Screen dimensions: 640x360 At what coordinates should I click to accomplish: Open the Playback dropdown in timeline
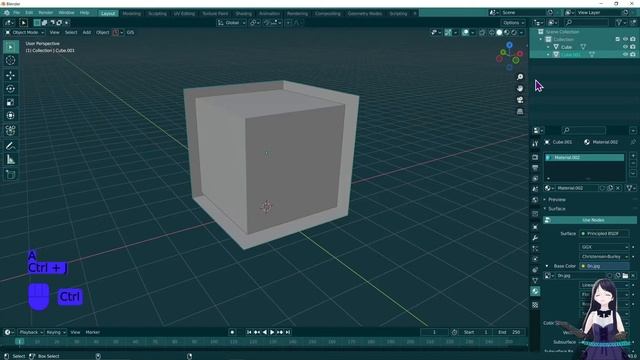(x=31, y=332)
